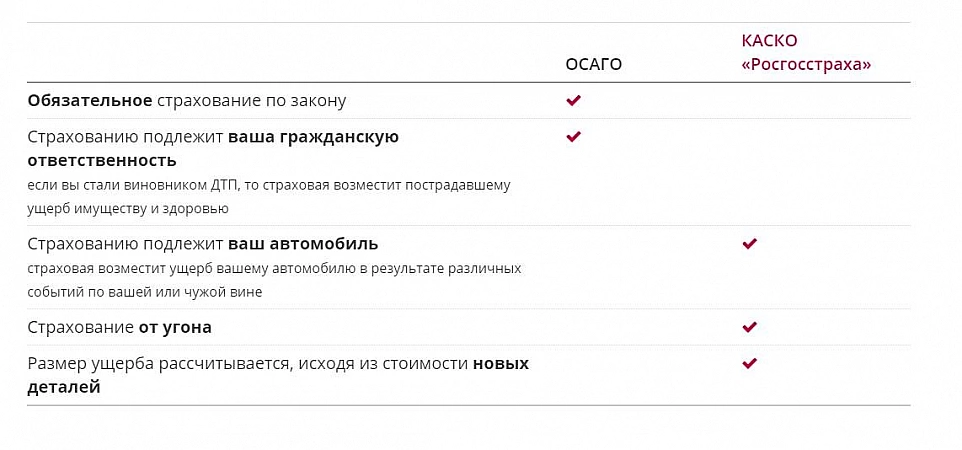962x450 pixels.
Task: Click the bold word 'деталей'
Action: (64, 387)
